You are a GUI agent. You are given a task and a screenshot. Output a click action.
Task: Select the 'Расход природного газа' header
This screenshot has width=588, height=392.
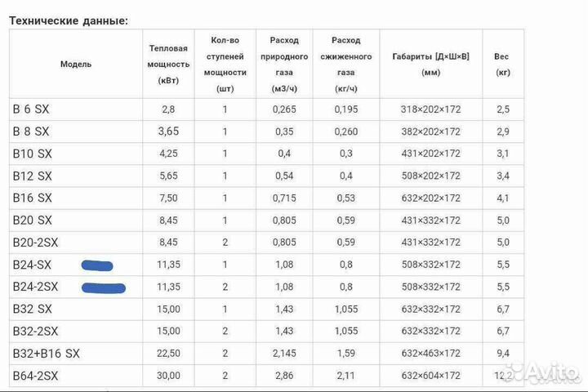[284, 63]
